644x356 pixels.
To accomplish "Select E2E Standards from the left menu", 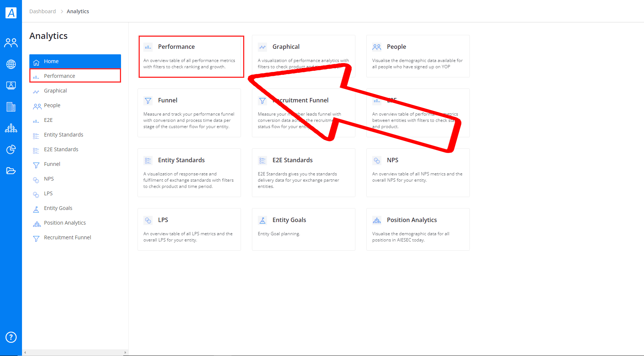I will tap(61, 149).
